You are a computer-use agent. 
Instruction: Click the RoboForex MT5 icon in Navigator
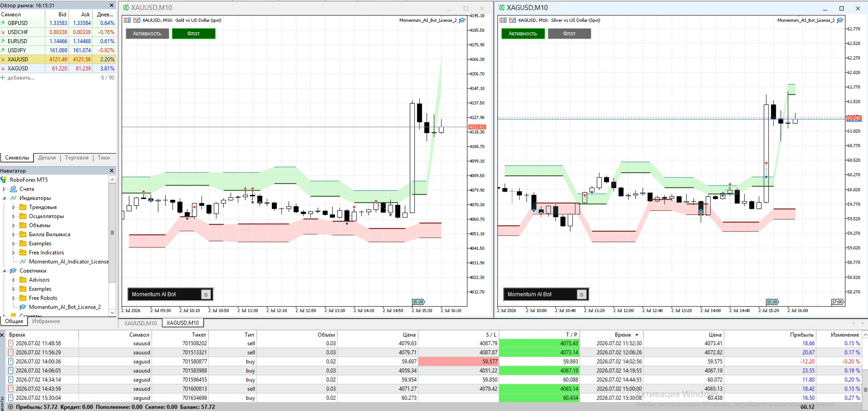pos(4,179)
